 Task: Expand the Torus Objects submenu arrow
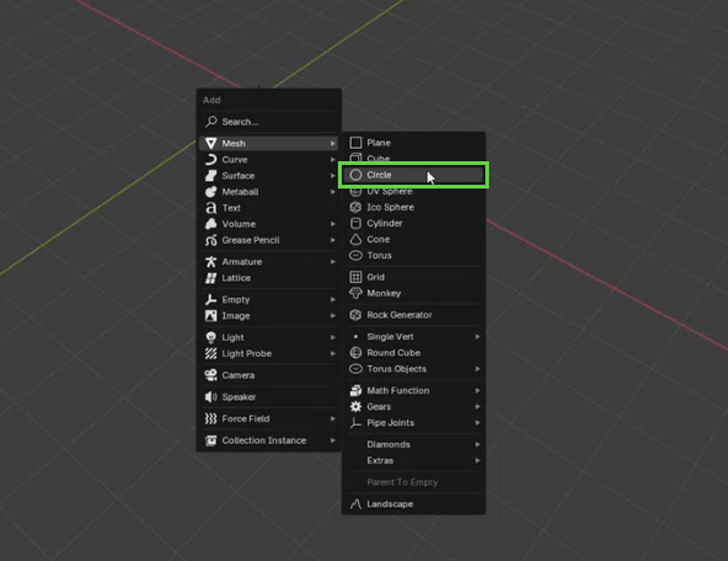pyautogui.click(x=478, y=369)
